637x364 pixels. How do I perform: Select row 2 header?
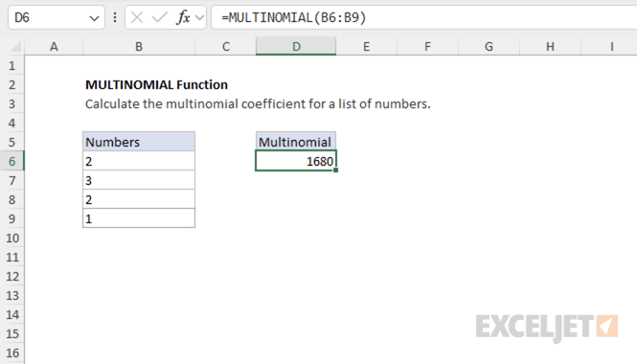click(x=12, y=84)
